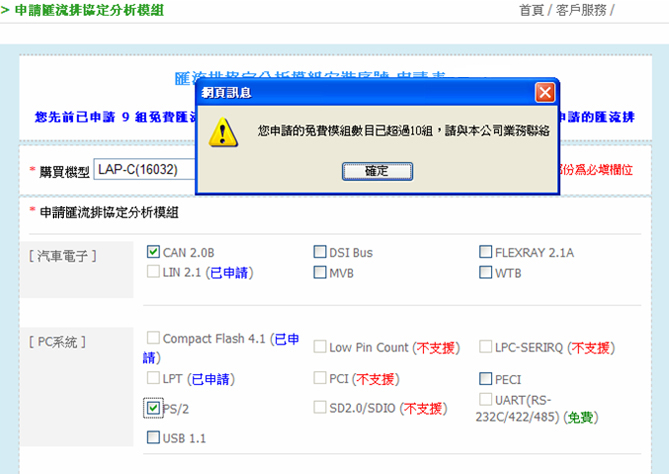Select the MVB checkbox
Image resolution: width=669 pixels, height=474 pixels.
point(319,272)
